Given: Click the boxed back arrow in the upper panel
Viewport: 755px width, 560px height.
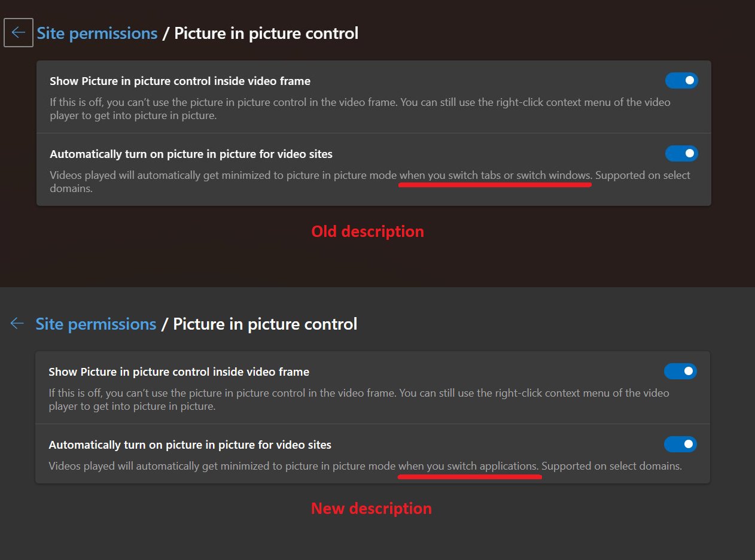Looking at the screenshot, I should coord(19,32).
